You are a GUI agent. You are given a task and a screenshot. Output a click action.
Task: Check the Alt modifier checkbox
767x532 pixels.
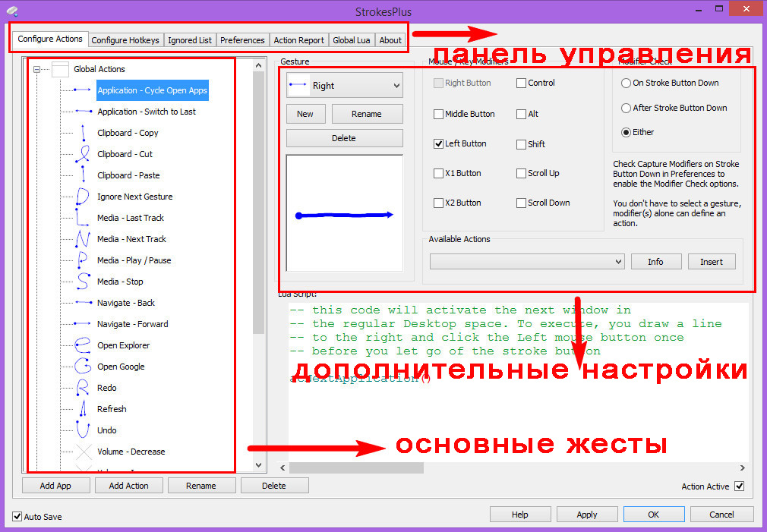point(521,114)
